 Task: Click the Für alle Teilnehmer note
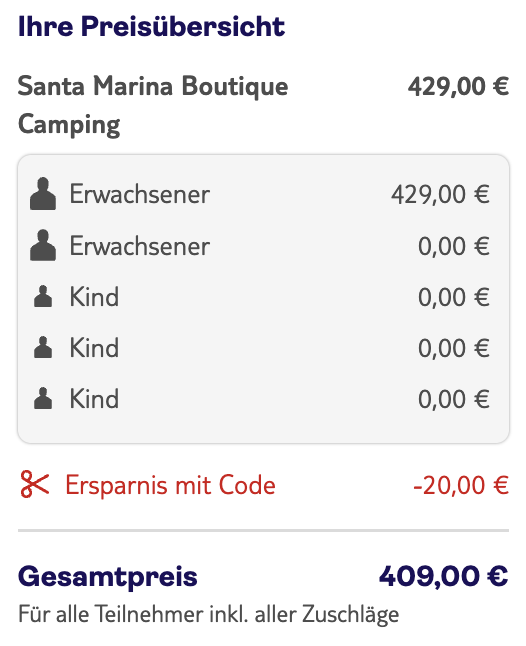click(208, 614)
